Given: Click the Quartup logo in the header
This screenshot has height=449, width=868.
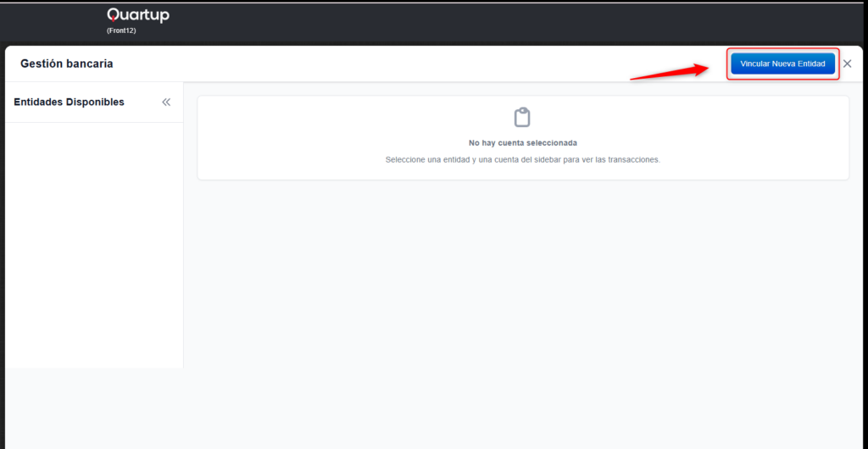Looking at the screenshot, I should tap(137, 15).
